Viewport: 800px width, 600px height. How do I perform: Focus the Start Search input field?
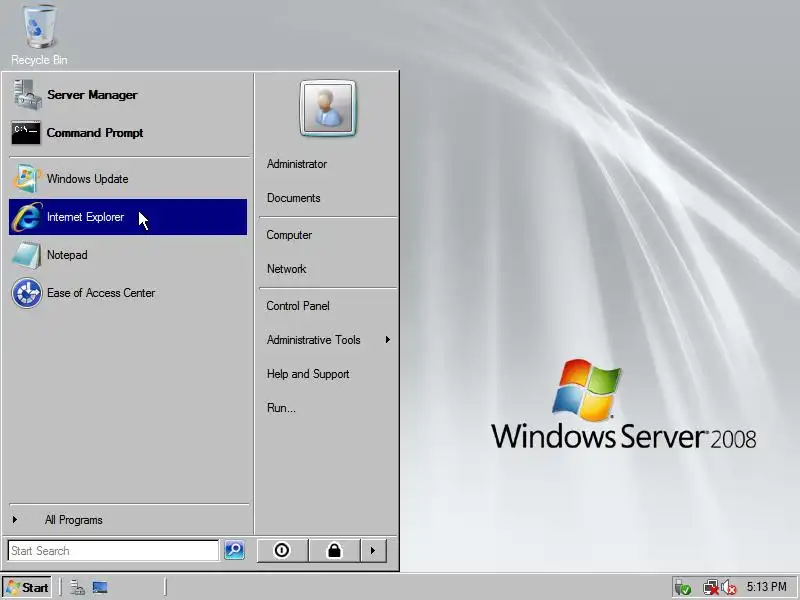tap(113, 551)
